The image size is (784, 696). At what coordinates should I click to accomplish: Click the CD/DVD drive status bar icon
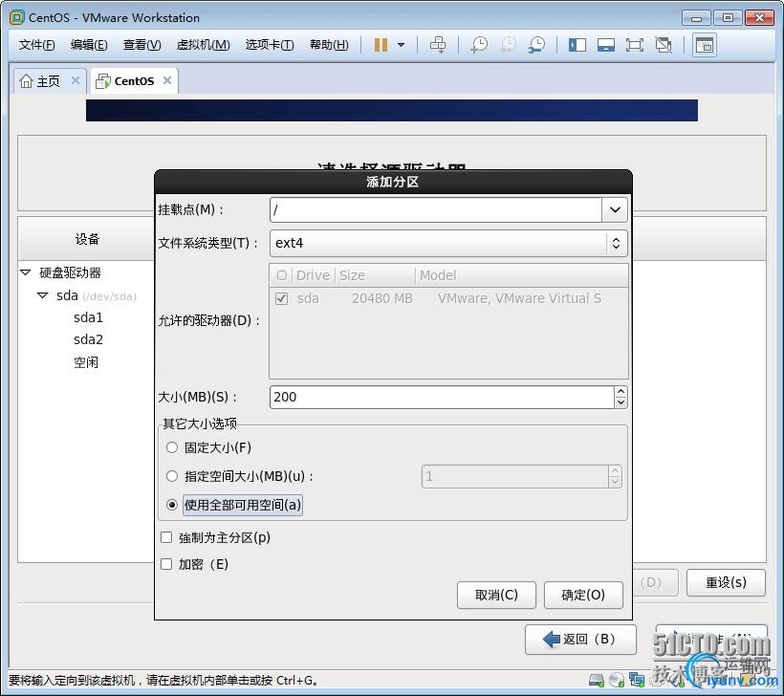point(617,680)
